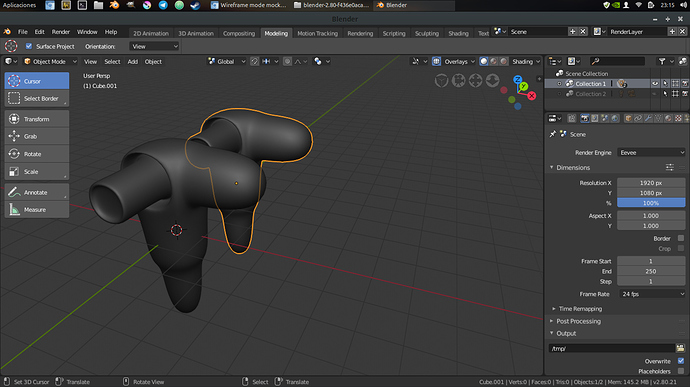Open the Render menu
690x387 pixels.
tap(61, 32)
